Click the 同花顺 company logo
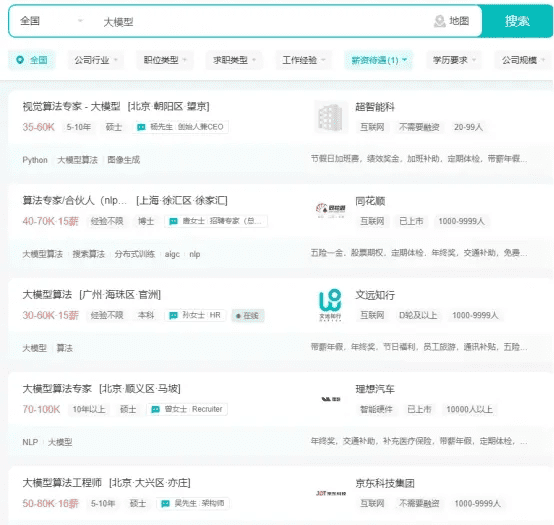Image resolution: width=554 pixels, height=525 pixels. point(331,210)
